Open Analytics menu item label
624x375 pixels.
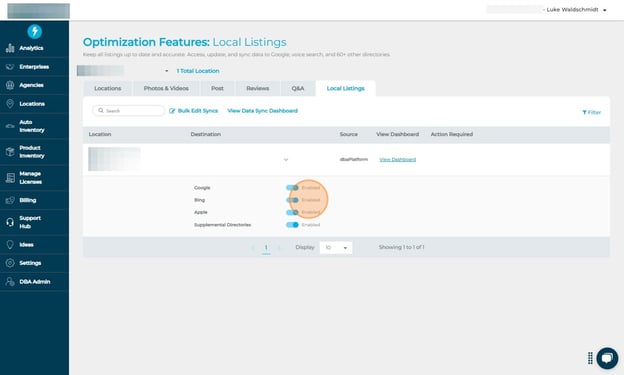(x=31, y=48)
